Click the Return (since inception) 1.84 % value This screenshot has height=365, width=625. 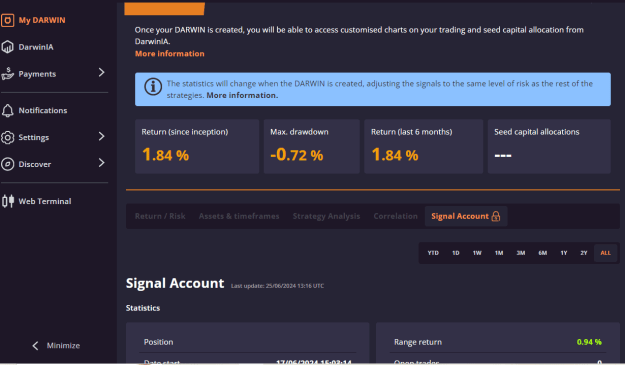click(165, 155)
